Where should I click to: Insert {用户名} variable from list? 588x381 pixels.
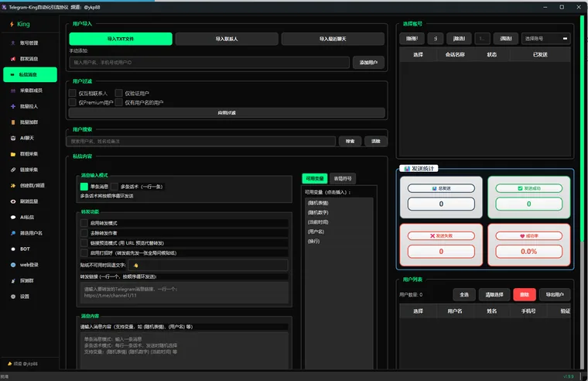pyautogui.click(x=316, y=232)
